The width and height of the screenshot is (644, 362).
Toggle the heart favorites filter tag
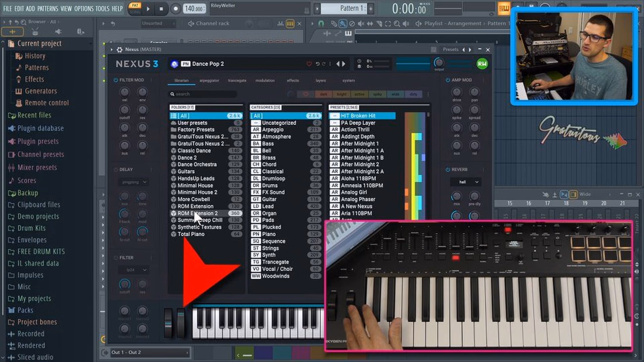click(306, 94)
